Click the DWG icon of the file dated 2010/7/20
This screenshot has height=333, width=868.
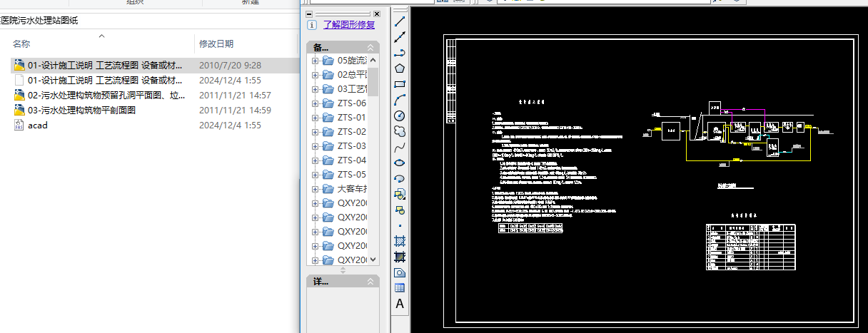click(19, 65)
